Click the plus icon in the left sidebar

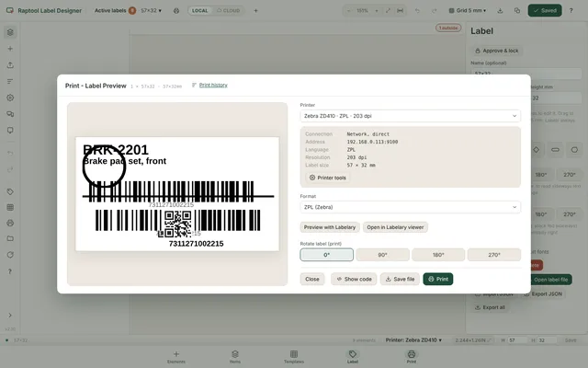pyautogui.click(x=10, y=49)
